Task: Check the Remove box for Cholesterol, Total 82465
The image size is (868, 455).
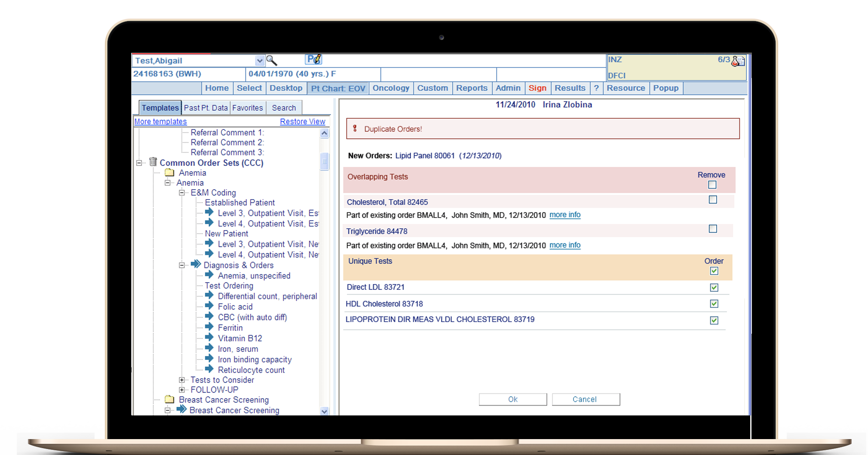Action: tap(712, 200)
